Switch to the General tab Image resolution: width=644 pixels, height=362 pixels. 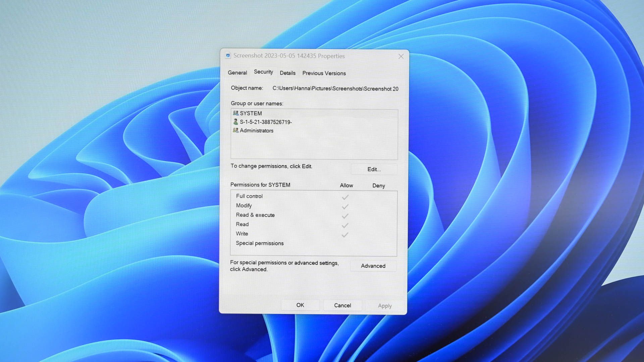tap(237, 73)
